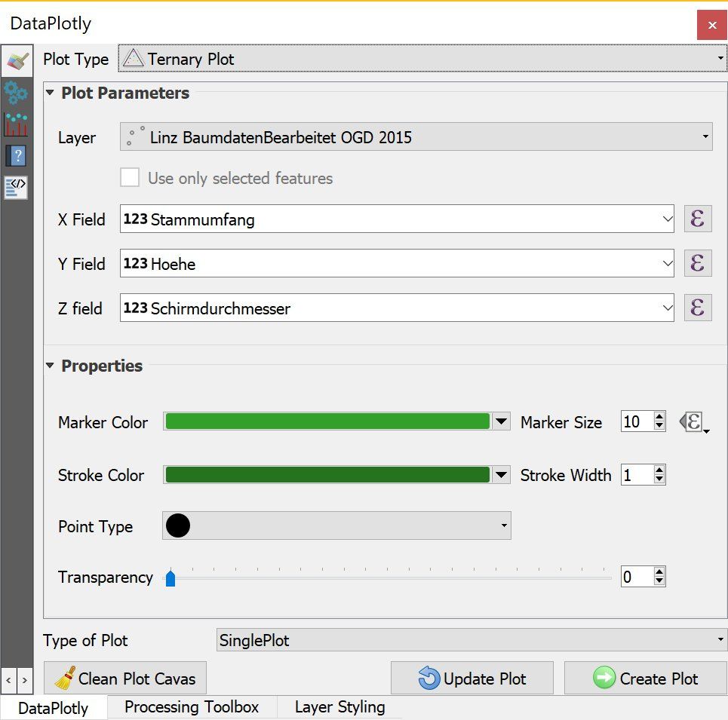This screenshot has height=720, width=728.
Task: Collapse the Properties section
Action: coord(50,366)
